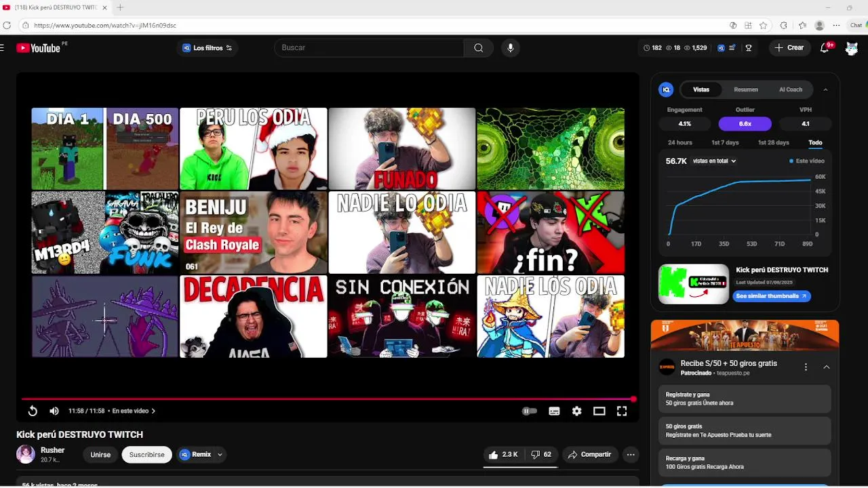The height and width of the screenshot is (488, 868).
Task: Choose the '1st 7 days' range tab
Action: click(x=725, y=143)
